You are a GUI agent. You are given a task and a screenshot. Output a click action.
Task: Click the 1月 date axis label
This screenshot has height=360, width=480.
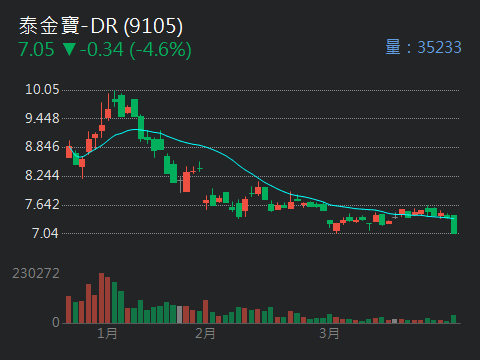[x=107, y=333]
